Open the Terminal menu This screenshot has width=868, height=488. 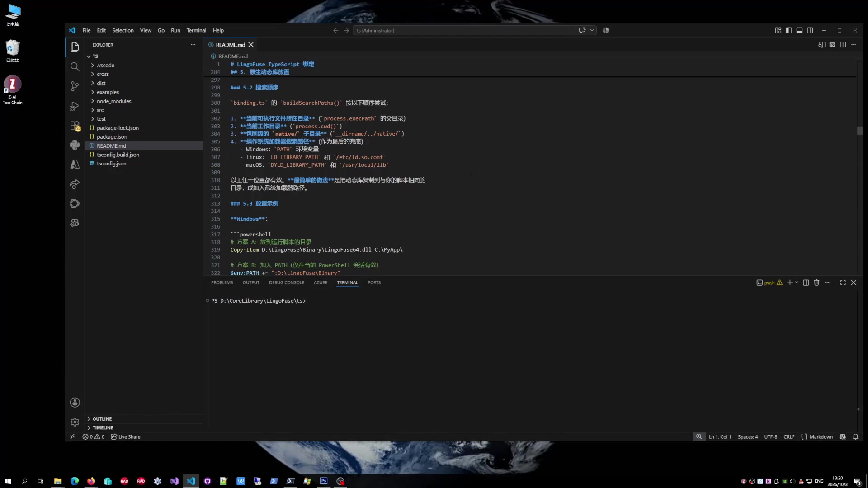click(x=196, y=30)
